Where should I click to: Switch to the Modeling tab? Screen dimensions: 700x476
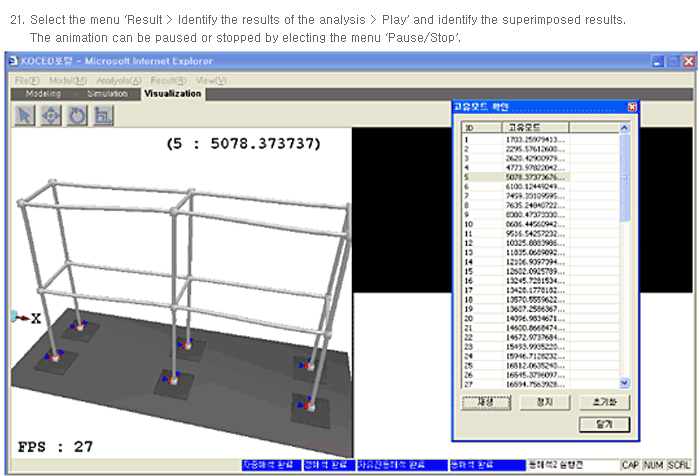pos(43,94)
